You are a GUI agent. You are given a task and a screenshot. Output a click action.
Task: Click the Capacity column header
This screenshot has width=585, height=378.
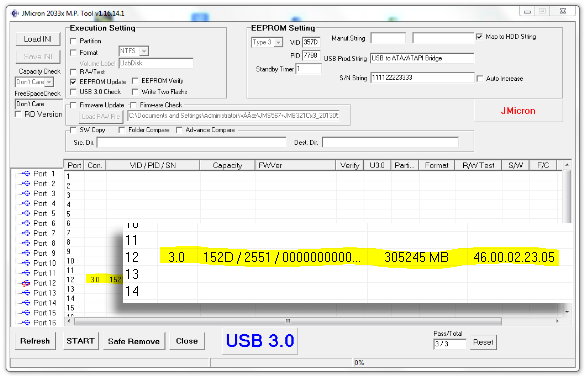pos(227,165)
